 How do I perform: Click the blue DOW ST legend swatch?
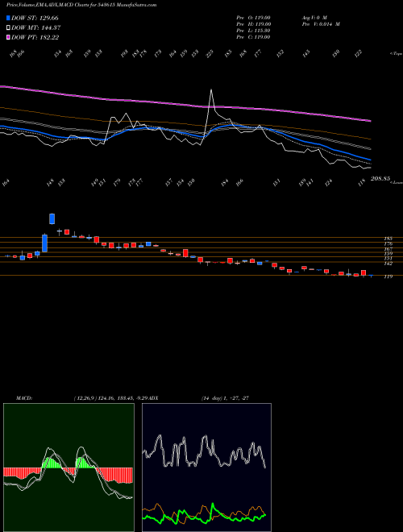pos(9,18)
